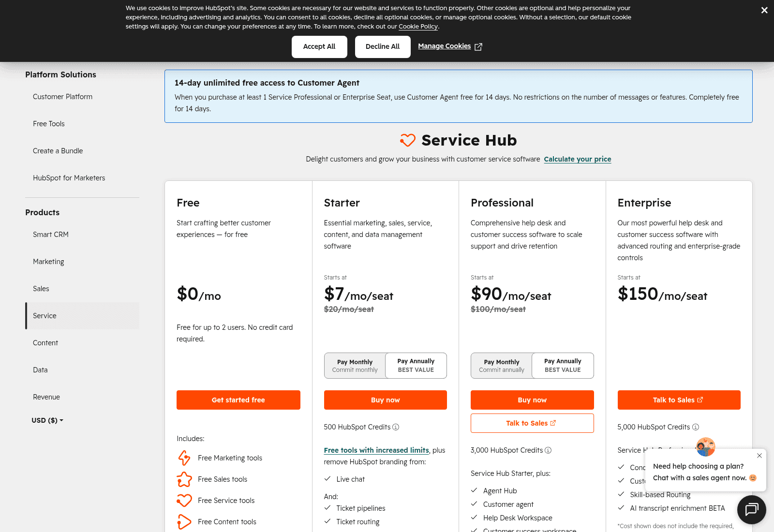Click the Platform Solutions heading
This screenshot has height=532, width=774.
(x=60, y=74)
